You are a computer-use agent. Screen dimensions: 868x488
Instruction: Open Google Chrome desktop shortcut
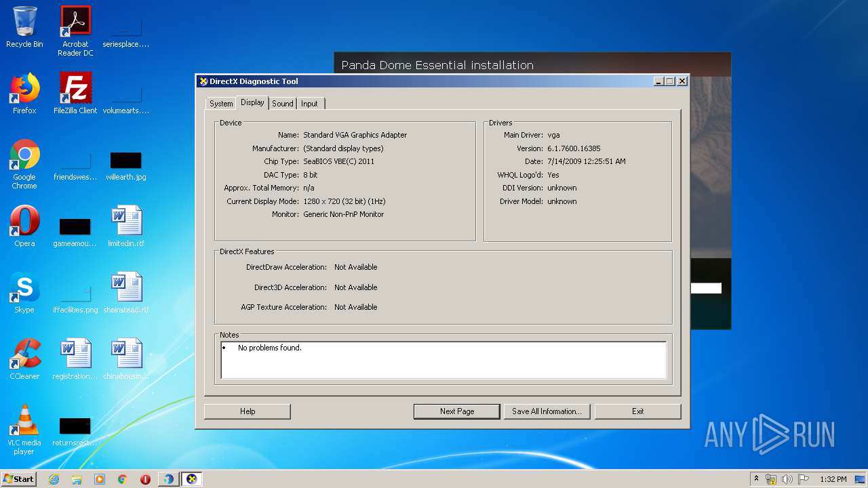click(24, 164)
